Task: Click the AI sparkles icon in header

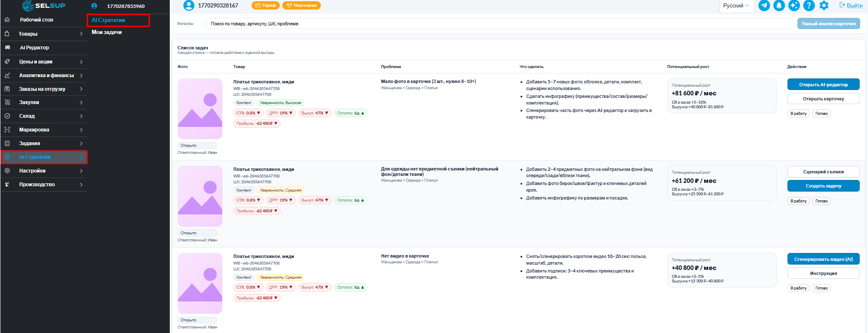Action: click(794, 5)
